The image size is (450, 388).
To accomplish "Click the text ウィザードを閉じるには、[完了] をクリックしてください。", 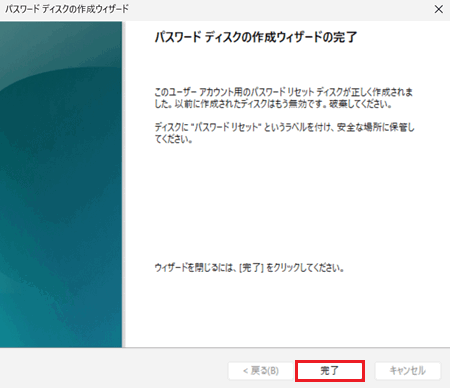I will point(249,268).
